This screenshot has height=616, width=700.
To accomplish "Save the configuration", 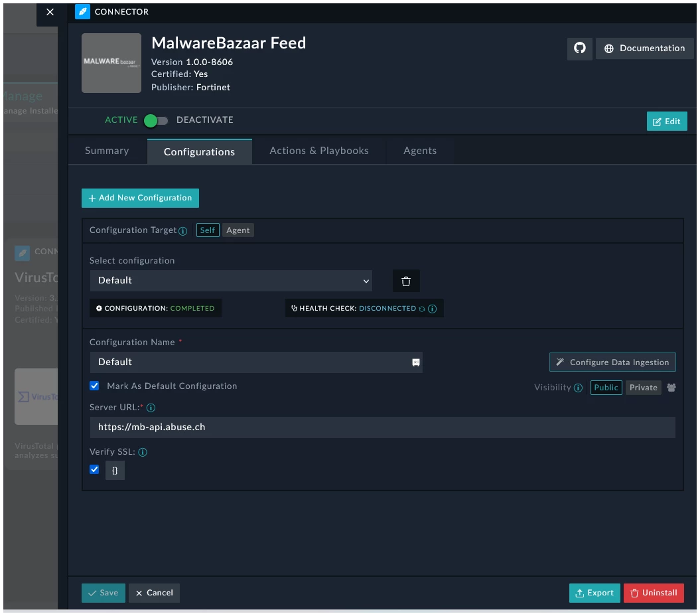I will (103, 593).
